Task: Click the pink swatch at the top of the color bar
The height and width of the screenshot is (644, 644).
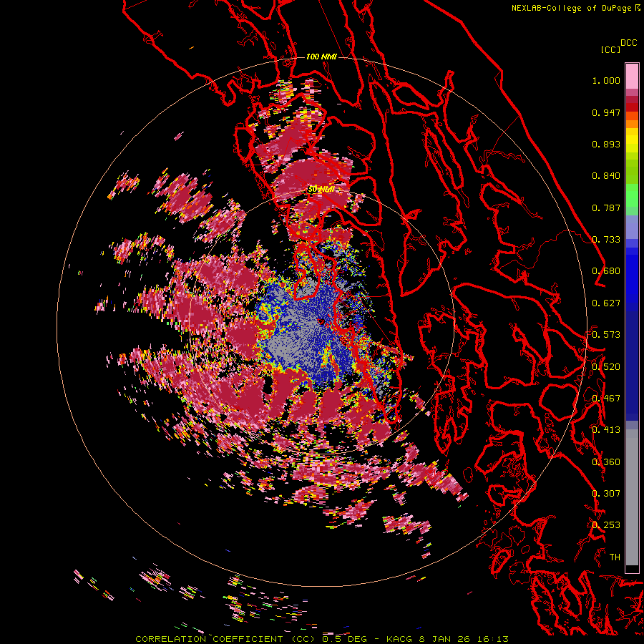Action: pos(632,76)
